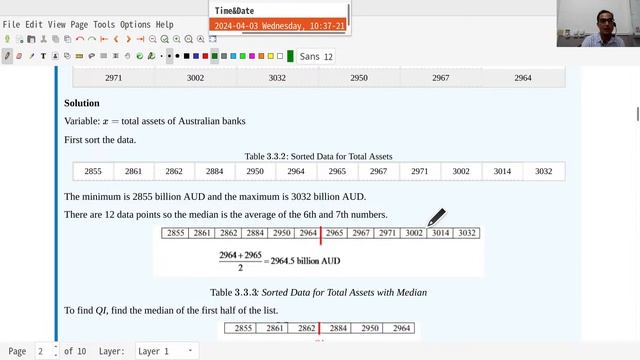The height and width of the screenshot is (360, 640).
Task: Redo the last undone action
Action: click(x=92, y=39)
